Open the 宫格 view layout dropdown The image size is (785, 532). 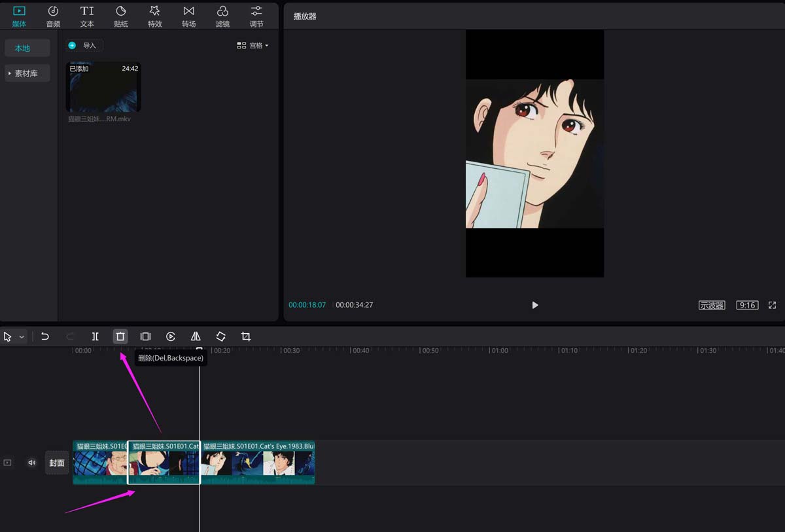pos(253,46)
